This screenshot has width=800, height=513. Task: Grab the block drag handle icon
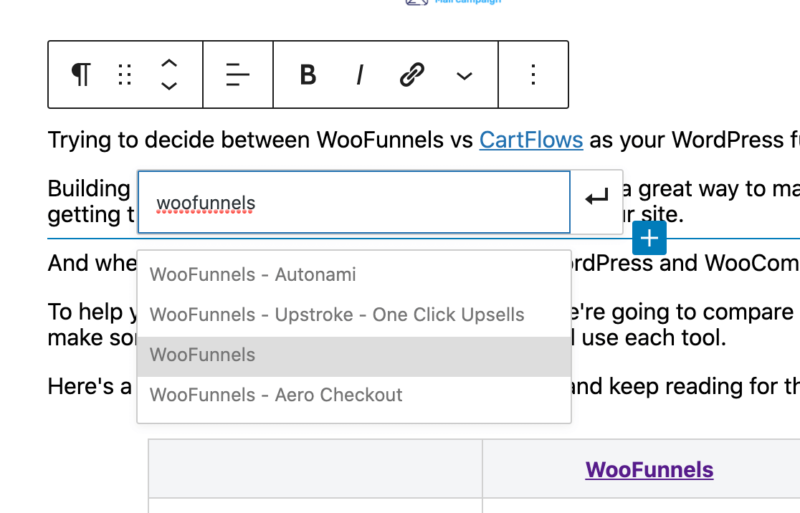(125, 75)
